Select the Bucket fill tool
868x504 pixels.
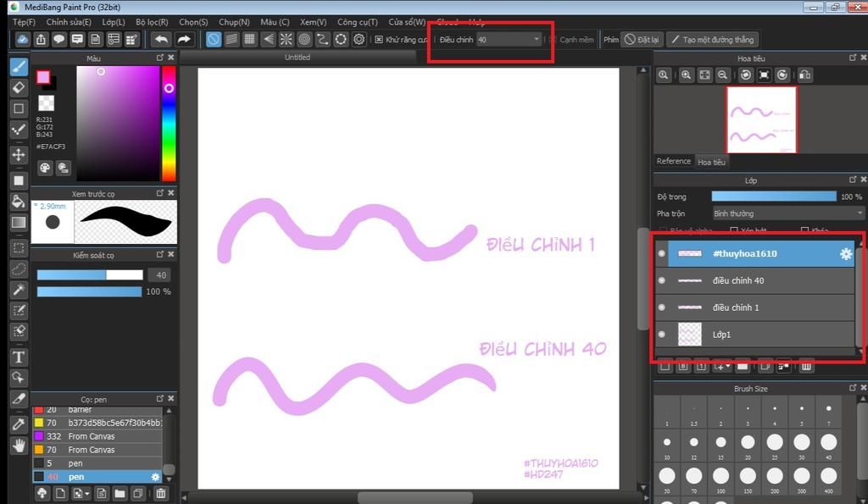19,202
